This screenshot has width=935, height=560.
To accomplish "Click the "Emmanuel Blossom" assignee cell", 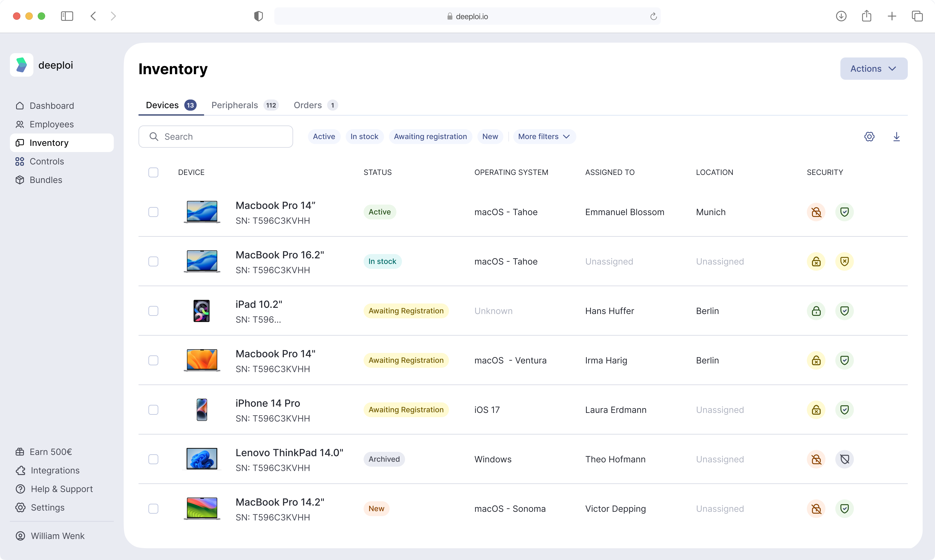I will tap(625, 212).
